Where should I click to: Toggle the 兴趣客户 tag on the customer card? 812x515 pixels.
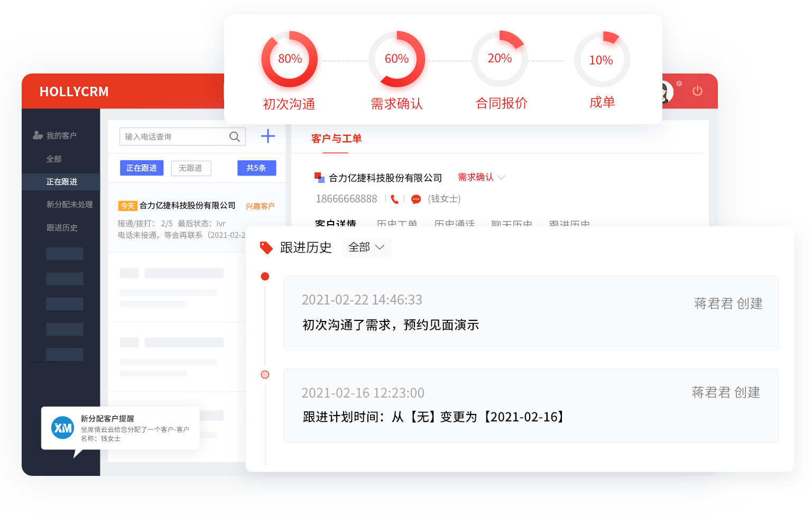pyautogui.click(x=260, y=206)
